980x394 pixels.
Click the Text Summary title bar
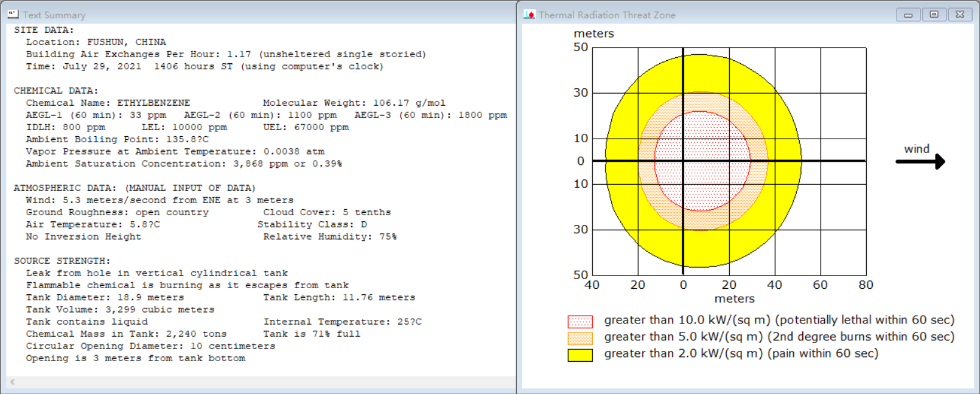[x=259, y=15]
